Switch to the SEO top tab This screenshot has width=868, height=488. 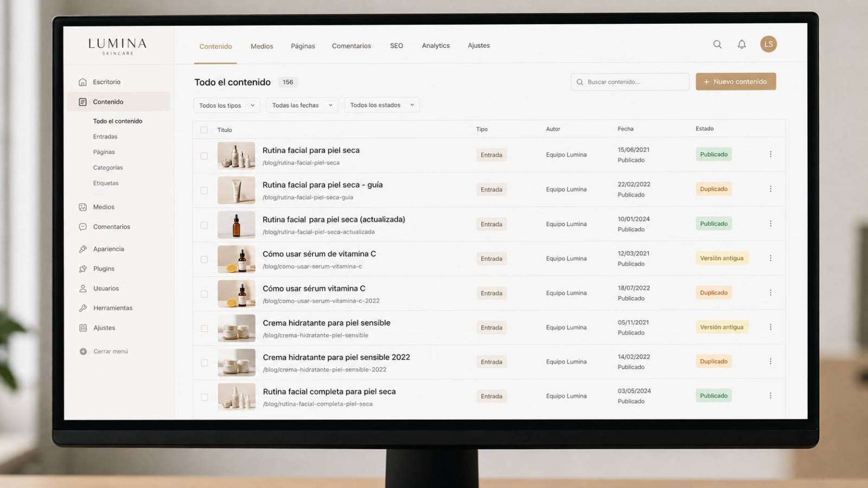(x=397, y=46)
